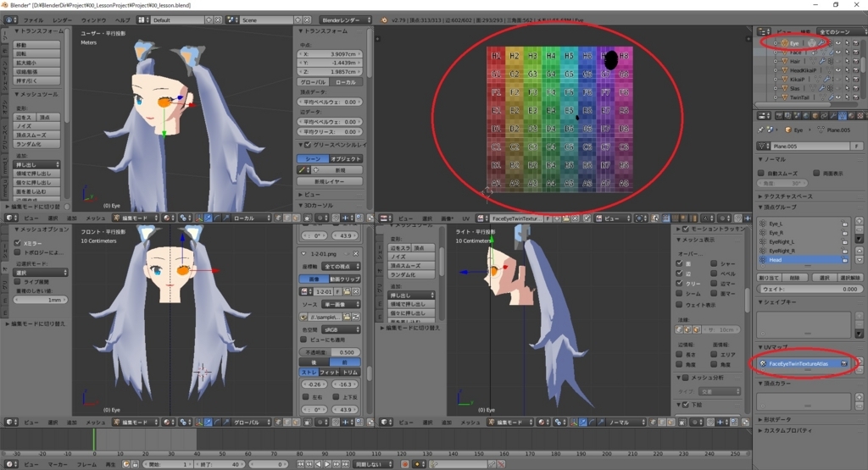
Task: Open the ウィンドウ menu in the top bar
Action: click(93, 20)
